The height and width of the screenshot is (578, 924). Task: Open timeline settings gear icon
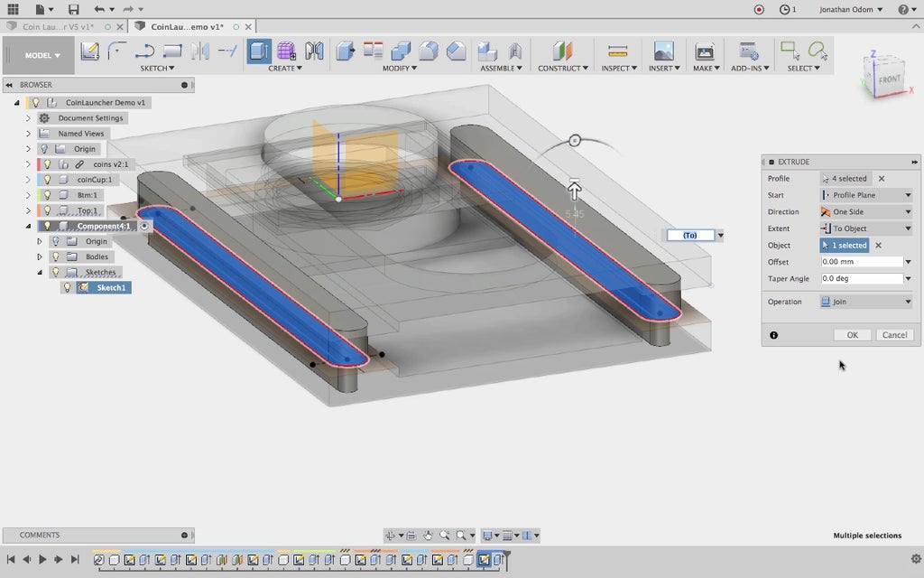pyautogui.click(x=916, y=559)
